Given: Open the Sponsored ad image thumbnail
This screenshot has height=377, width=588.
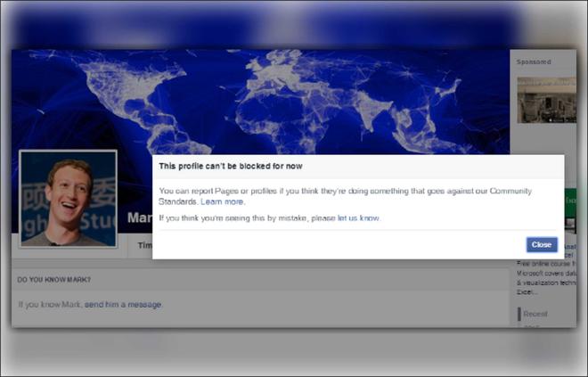Looking at the screenshot, I should [546, 99].
